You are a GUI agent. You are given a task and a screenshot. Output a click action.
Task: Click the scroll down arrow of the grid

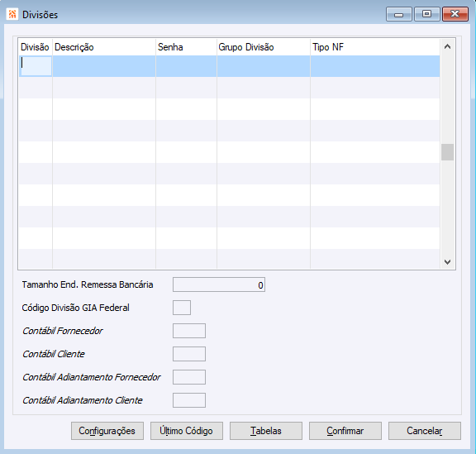447,261
